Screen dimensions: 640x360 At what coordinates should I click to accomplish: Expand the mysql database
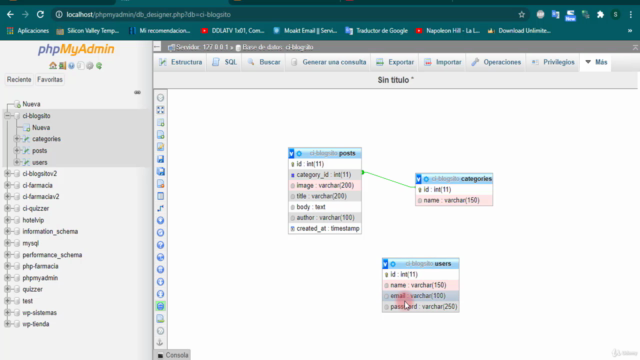7,243
